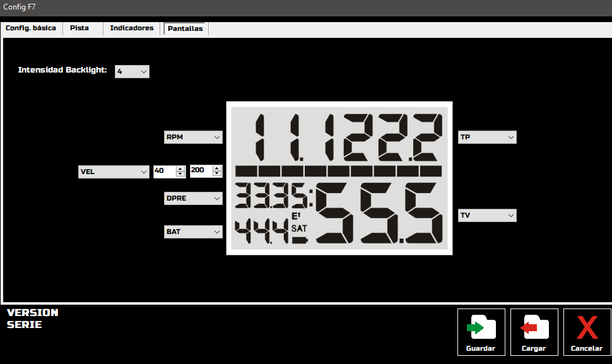Viewport: 612px width, 364px height.
Task: Expand the RPM display field dropdown
Action: coord(193,137)
